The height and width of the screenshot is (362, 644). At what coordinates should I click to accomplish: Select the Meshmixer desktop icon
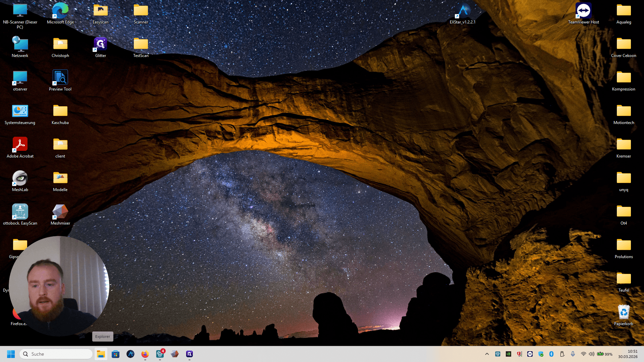pos(60,215)
